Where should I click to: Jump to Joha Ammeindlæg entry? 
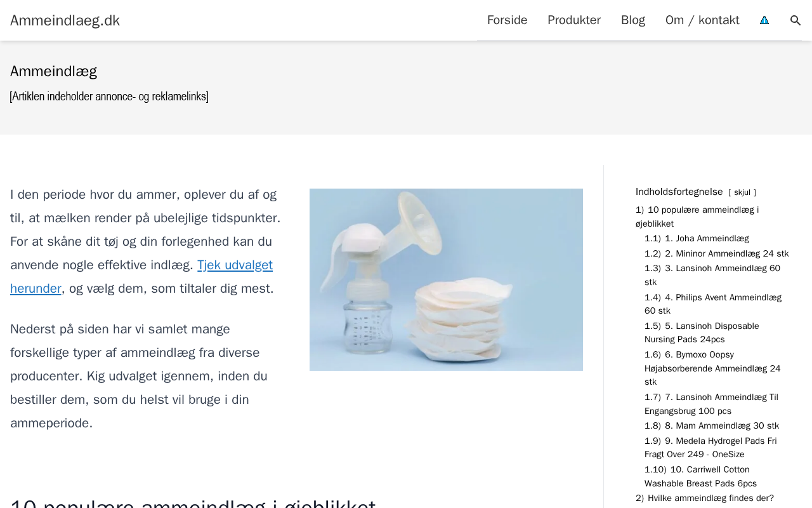pyautogui.click(x=697, y=239)
